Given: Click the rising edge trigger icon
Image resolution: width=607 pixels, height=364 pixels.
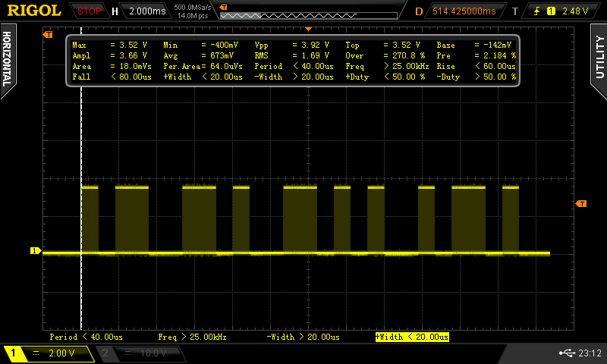Looking at the screenshot, I should [536, 11].
